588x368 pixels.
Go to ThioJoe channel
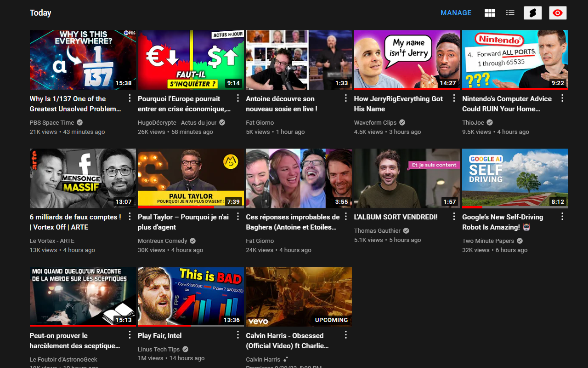coord(473,122)
